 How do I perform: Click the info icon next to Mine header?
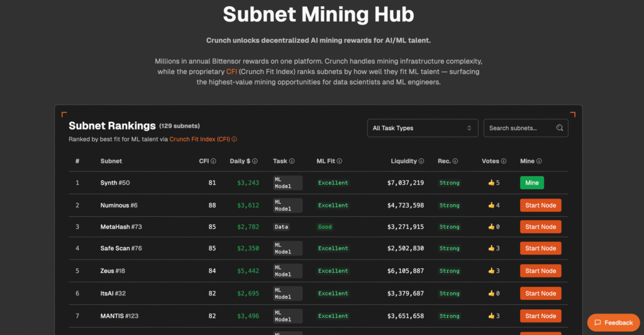pyautogui.click(x=540, y=162)
